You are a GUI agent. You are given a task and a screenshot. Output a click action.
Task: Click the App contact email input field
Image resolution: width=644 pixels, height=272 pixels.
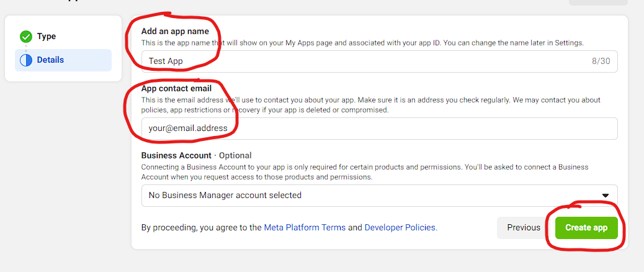point(379,128)
